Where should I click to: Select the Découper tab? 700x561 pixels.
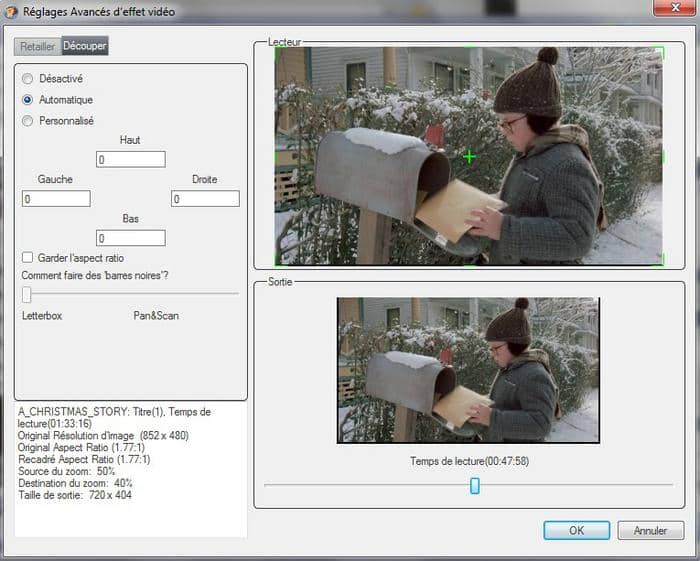85,46
